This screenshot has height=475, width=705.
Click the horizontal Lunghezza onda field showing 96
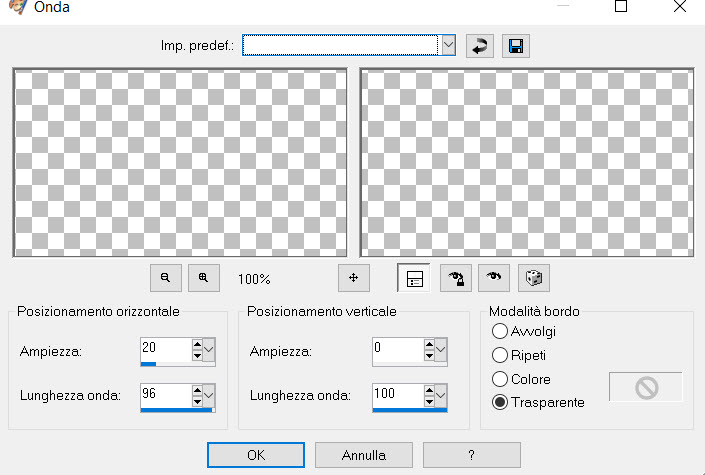pyautogui.click(x=166, y=395)
